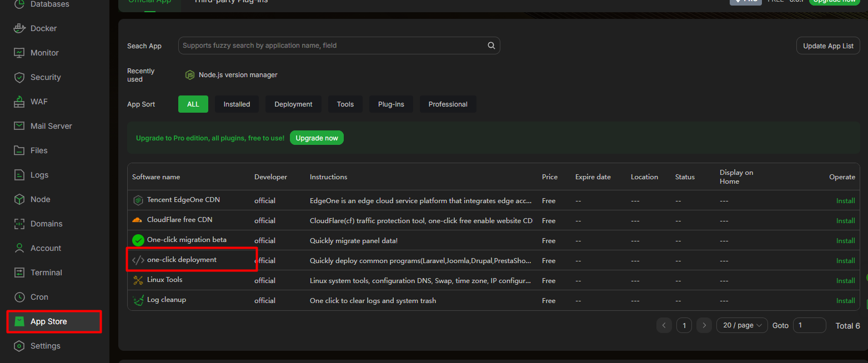Open the WAF firewall icon in sidebar
The height and width of the screenshot is (363, 868).
point(19,102)
